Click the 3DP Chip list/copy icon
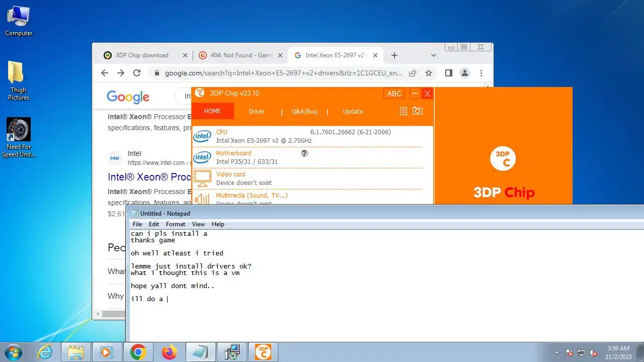The height and width of the screenshot is (362, 644). (403, 111)
